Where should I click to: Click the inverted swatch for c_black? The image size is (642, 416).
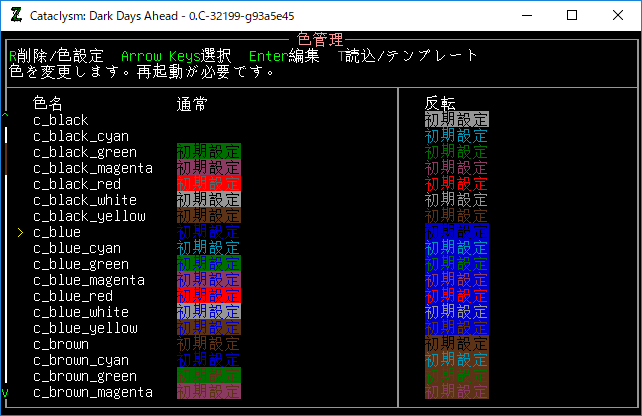click(456, 120)
